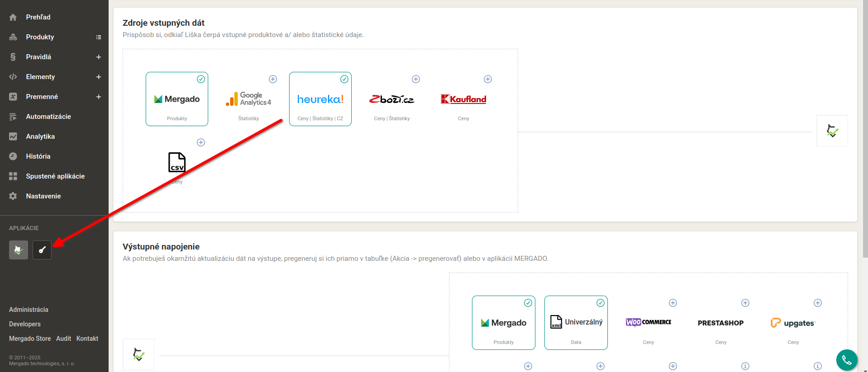The image size is (868, 372).
Task: Toggle the Produkty list view icon
Action: [x=99, y=37]
